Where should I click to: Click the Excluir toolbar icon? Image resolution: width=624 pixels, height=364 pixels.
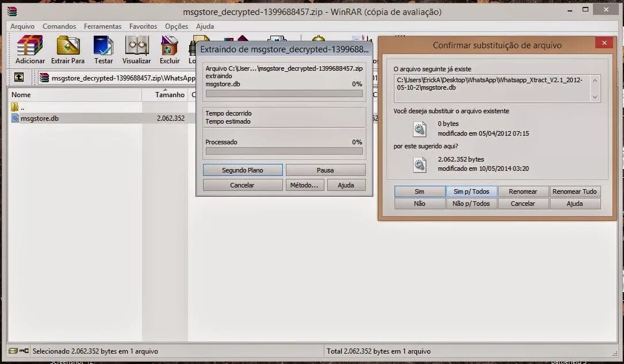pyautogui.click(x=170, y=45)
